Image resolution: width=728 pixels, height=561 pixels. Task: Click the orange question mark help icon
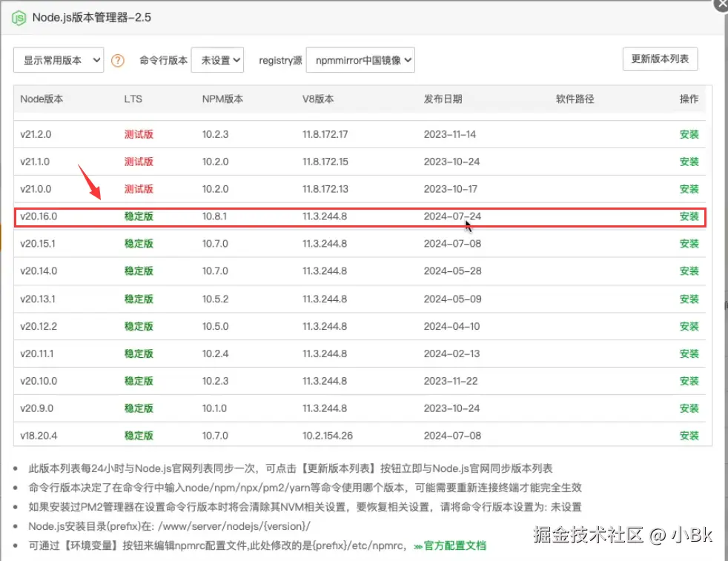pyautogui.click(x=117, y=60)
